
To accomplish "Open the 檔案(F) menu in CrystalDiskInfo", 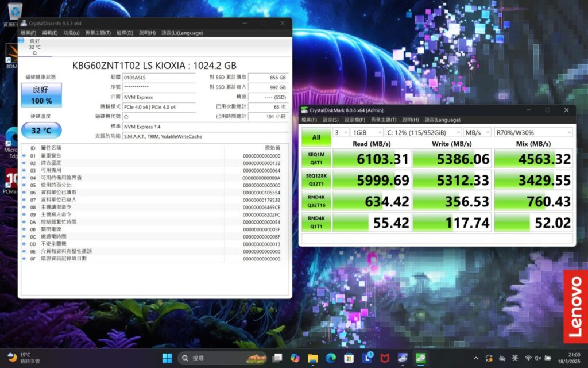I will pos(29,33).
